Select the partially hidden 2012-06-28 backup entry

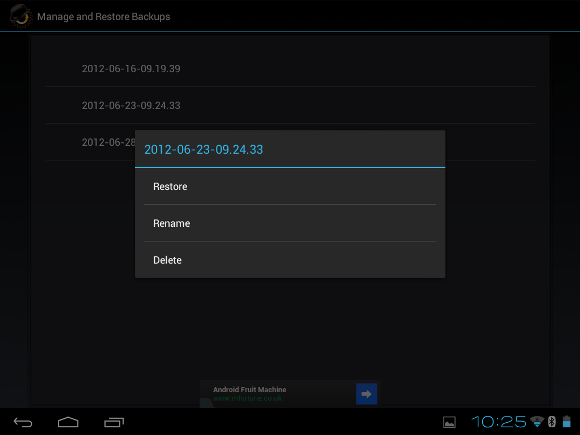click(108, 142)
